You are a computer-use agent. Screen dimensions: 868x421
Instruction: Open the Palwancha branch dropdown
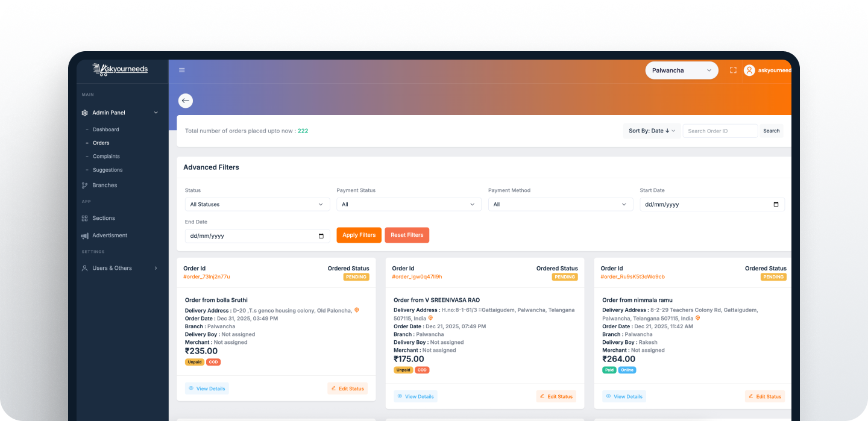point(681,70)
